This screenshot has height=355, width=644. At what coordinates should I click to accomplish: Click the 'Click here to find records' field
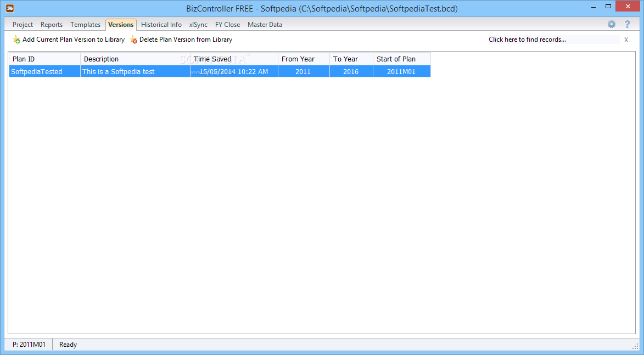pos(553,40)
